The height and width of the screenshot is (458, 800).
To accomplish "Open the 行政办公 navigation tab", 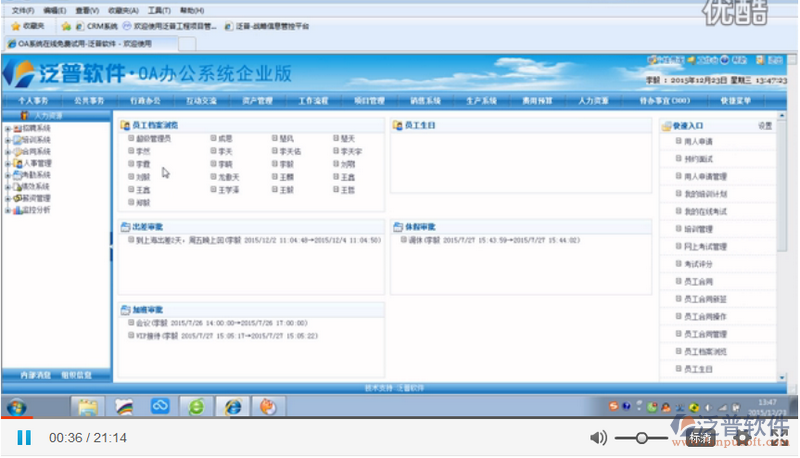I will pyautogui.click(x=145, y=101).
